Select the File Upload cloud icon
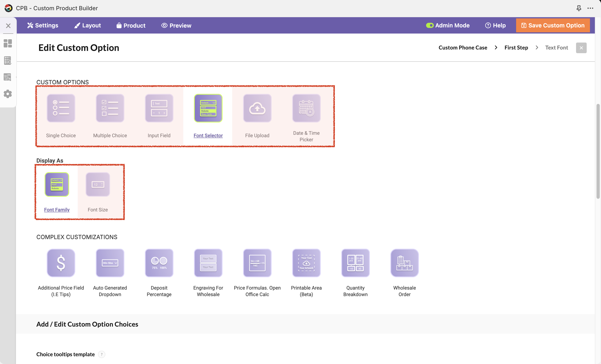 (257, 108)
